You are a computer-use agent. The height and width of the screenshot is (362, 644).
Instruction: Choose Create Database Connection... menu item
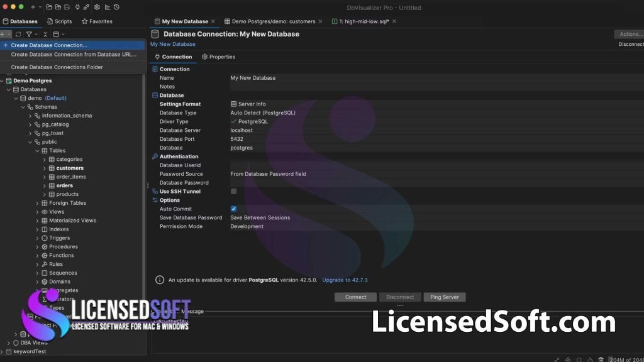[x=73, y=45]
